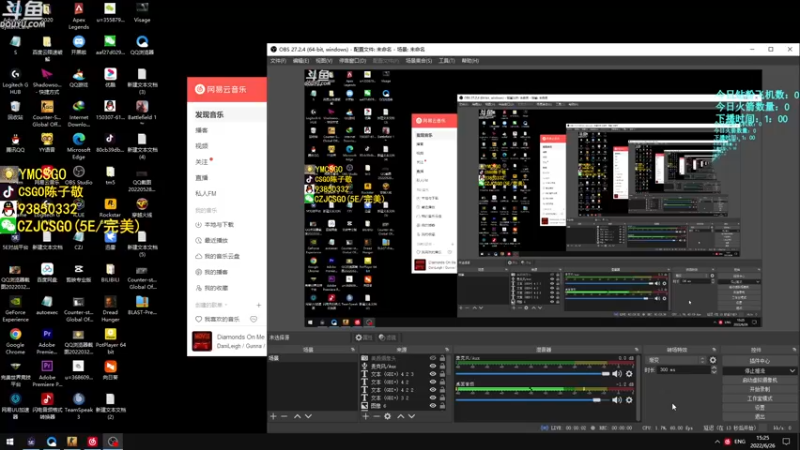Click 插件中心 button in OBS
This screenshot has width=800, height=450.
[760, 361]
